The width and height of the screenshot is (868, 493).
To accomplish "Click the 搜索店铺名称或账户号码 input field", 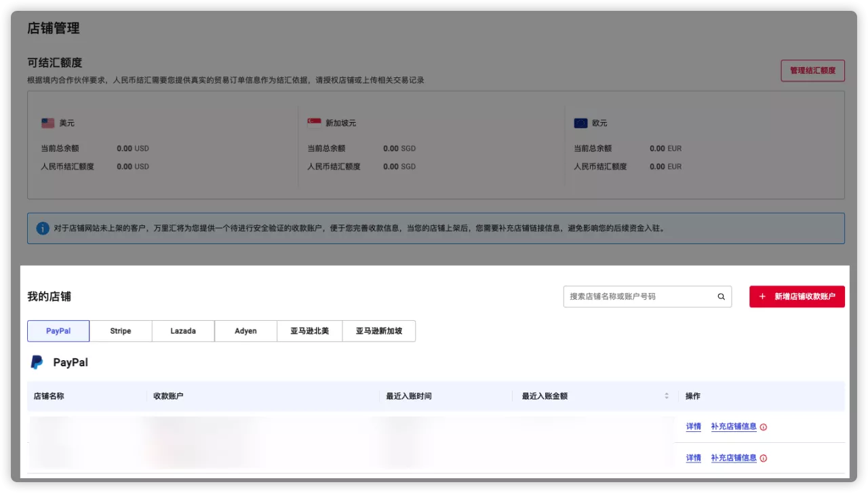I will coord(637,296).
